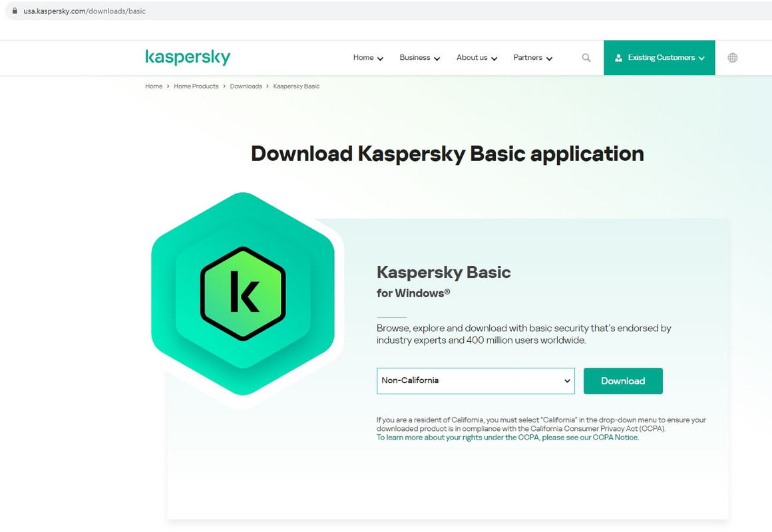The image size is (772, 532).
Task: Click the Kaspersky Basic breadcrumb item
Action: (x=296, y=86)
